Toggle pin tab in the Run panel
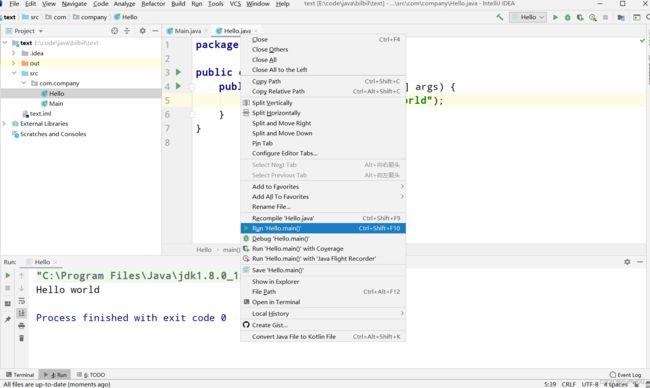 point(7,319)
